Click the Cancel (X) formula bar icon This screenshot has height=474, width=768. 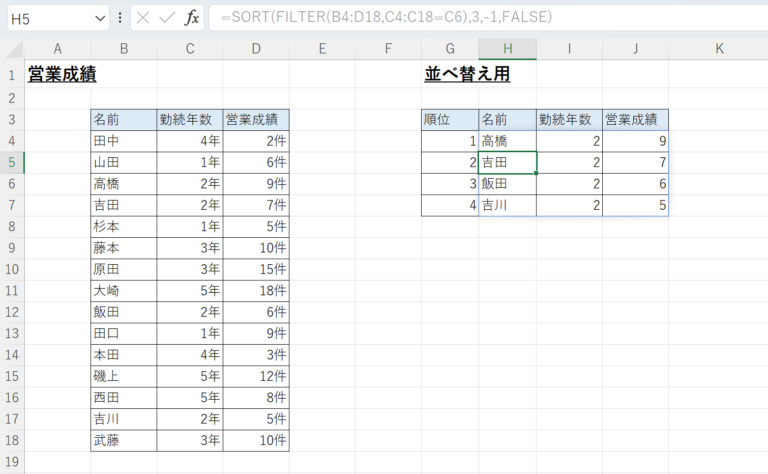[x=143, y=18]
